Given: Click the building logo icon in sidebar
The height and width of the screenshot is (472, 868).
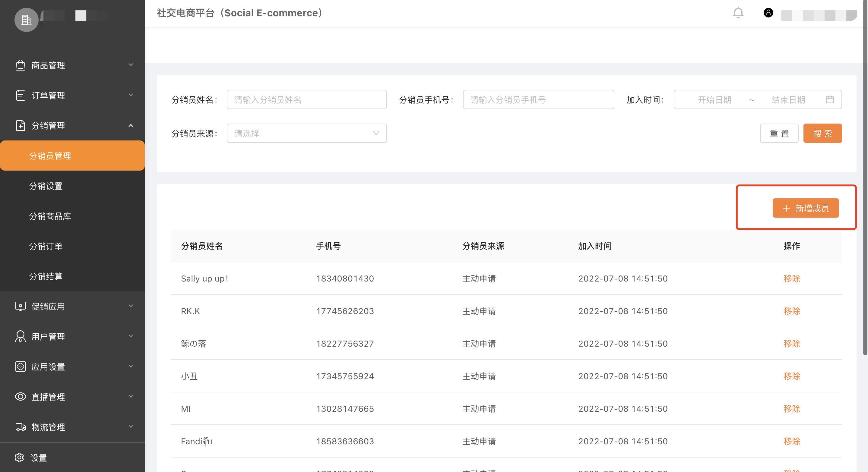Looking at the screenshot, I should (x=26, y=20).
